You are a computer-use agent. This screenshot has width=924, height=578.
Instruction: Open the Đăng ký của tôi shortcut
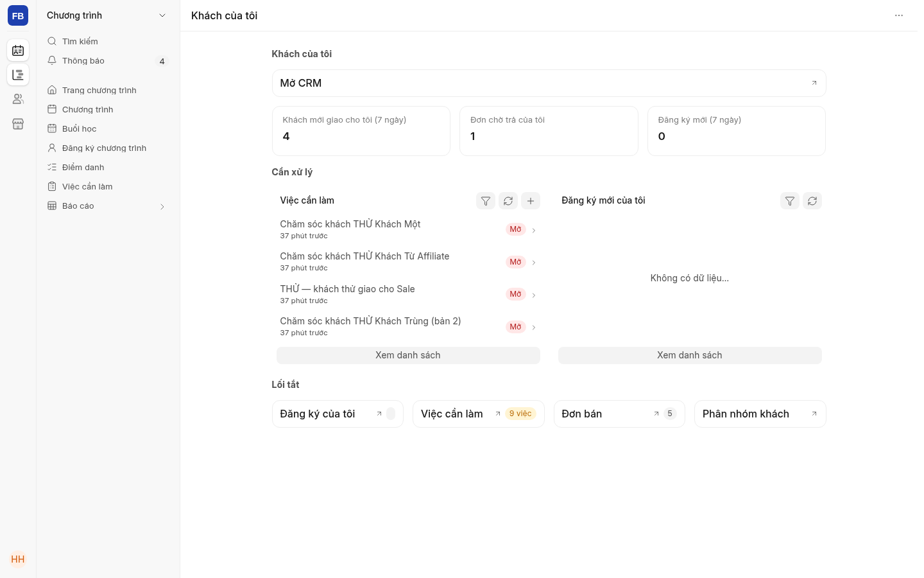[x=338, y=414]
